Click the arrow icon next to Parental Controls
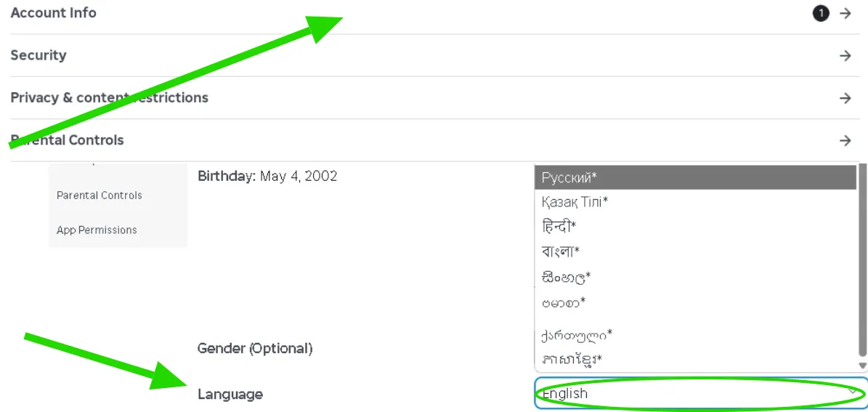868x412 pixels. [845, 141]
